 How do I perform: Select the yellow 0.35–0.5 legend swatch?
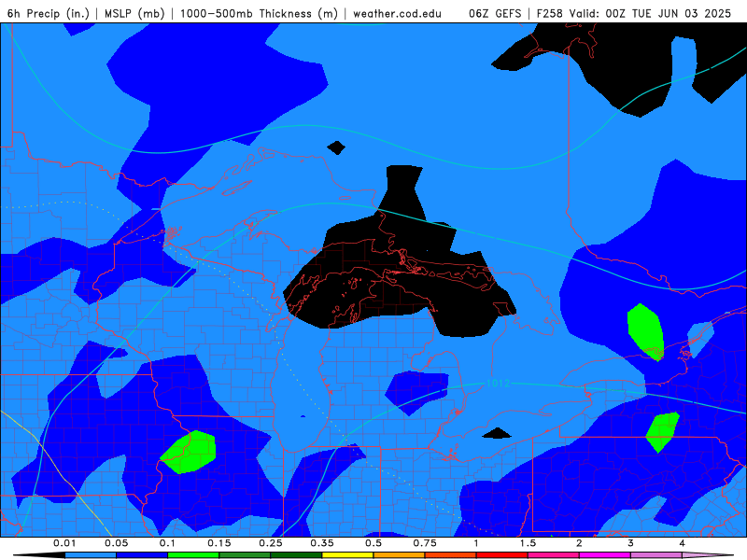coord(347,555)
